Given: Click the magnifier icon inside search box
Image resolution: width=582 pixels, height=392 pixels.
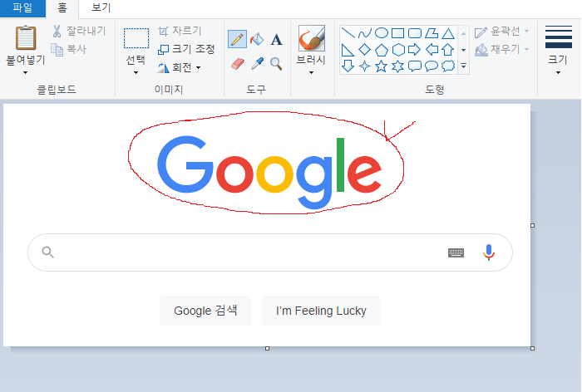Looking at the screenshot, I should click(x=48, y=252).
